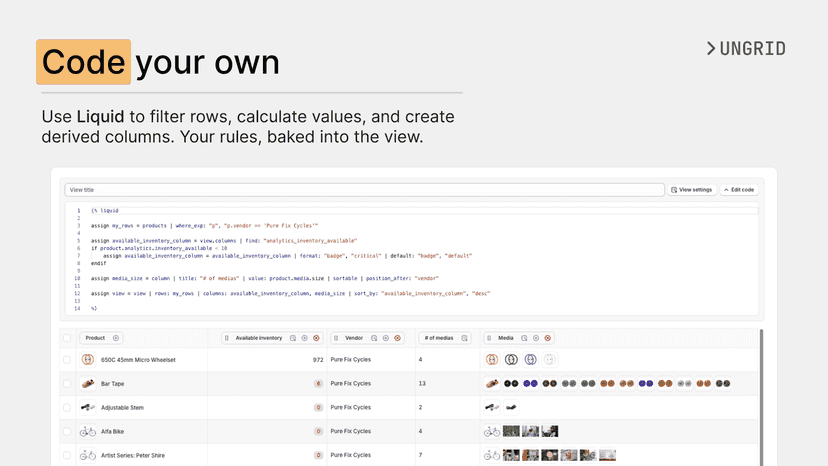Click the Artist Series: Peter Shire product icon

click(88, 455)
